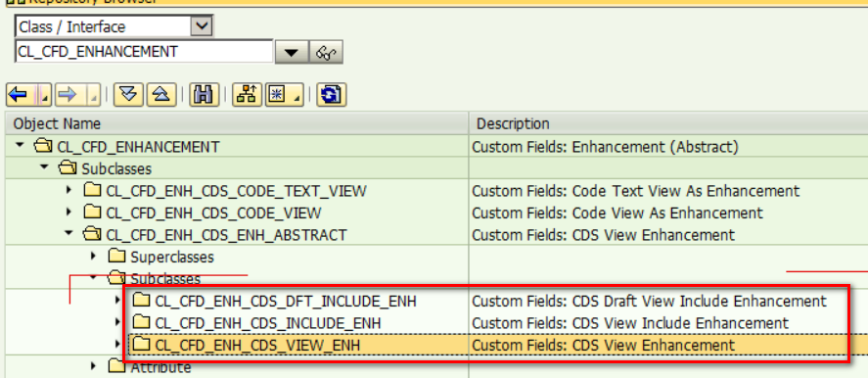Click open folder icon of CL_CFD_ENHANCEMENT
Viewport: 868px width, 378px height.
[x=42, y=146]
